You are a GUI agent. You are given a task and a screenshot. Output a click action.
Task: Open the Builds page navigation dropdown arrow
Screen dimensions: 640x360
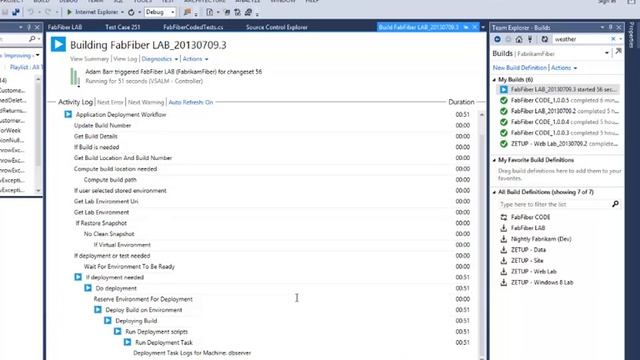(607, 53)
